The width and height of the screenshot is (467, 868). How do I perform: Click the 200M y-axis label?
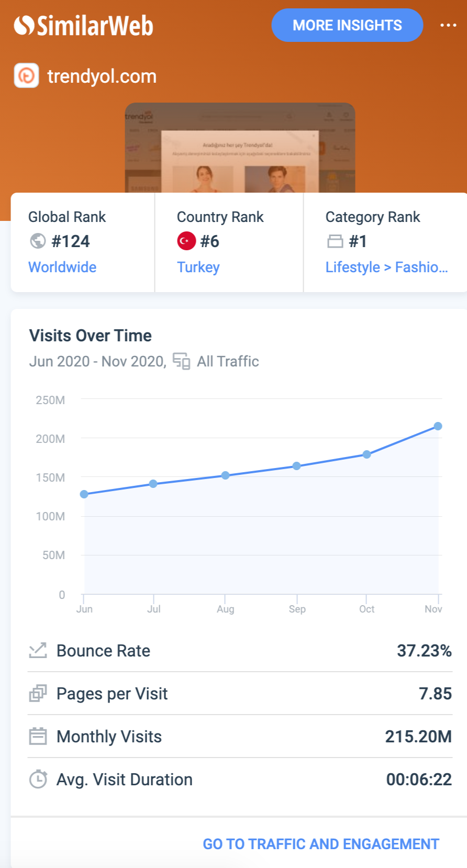click(x=50, y=439)
